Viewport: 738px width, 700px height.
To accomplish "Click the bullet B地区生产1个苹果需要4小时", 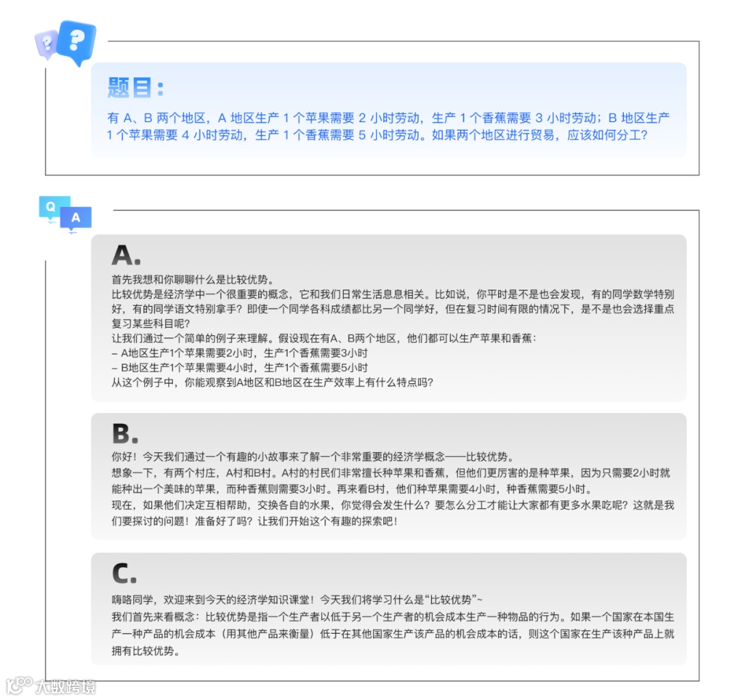I will point(240,367).
